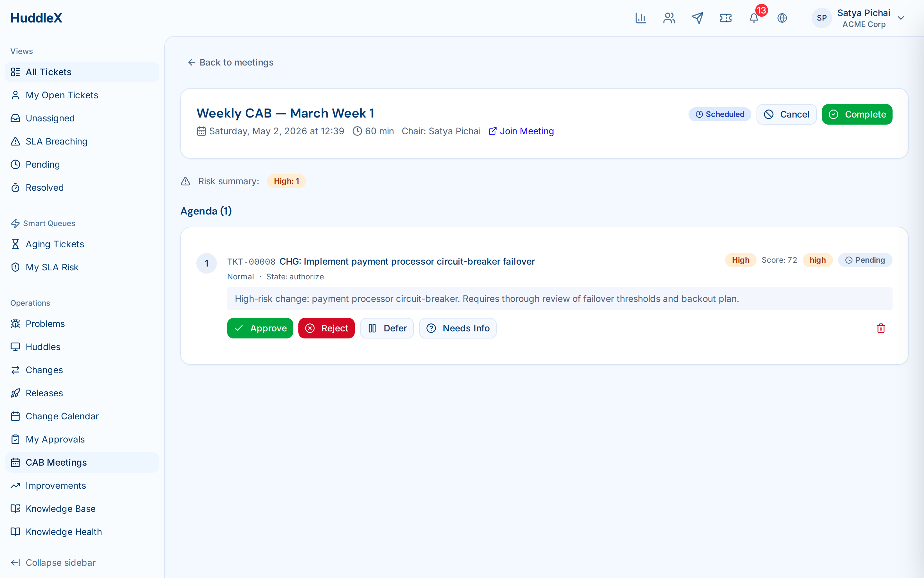The height and width of the screenshot is (578, 924).
Task: Open My SLA Risk queue
Action: click(82, 267)
